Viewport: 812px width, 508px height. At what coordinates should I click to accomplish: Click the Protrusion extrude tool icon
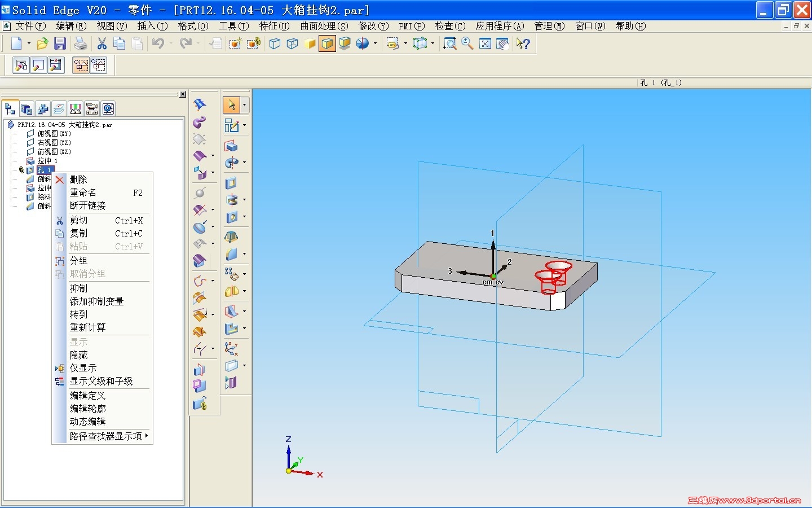point(231,146)
